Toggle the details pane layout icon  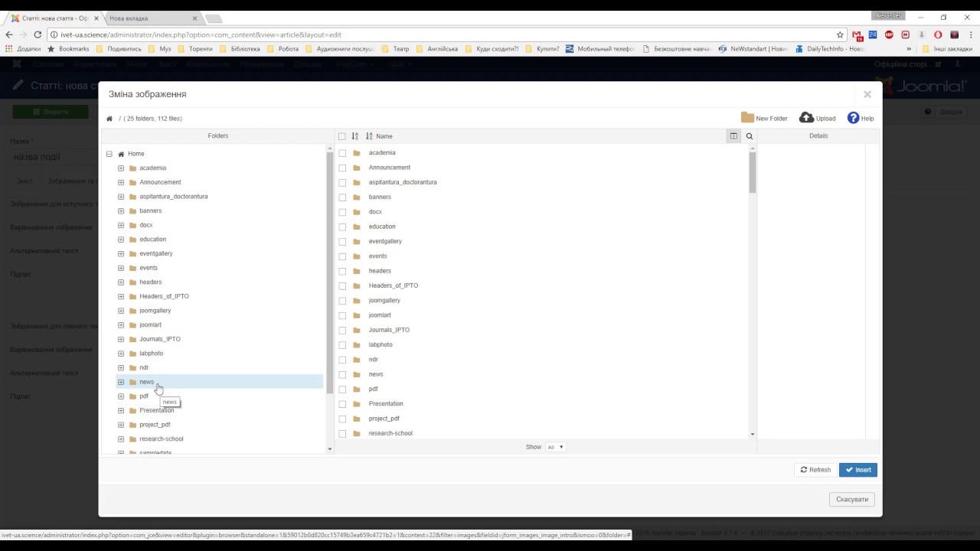pos(733,136)
